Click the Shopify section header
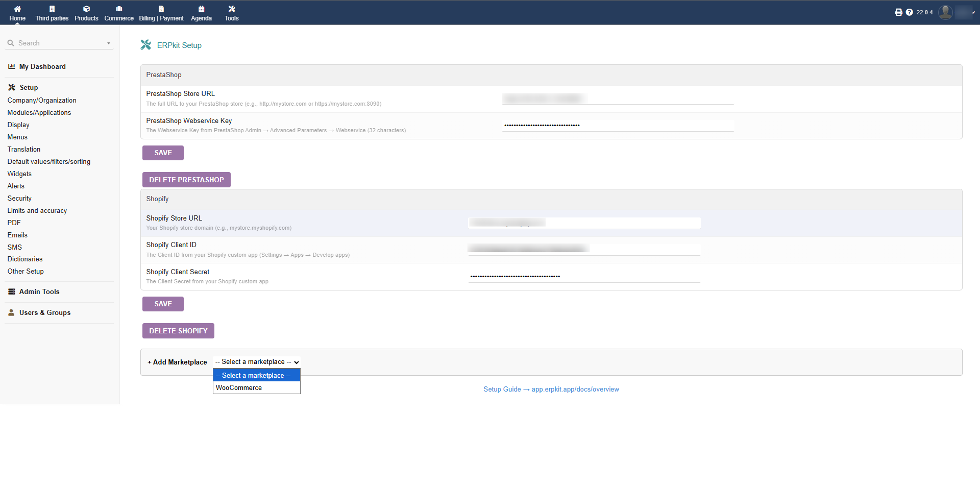The image size is (980, 487). pos(157,199)
